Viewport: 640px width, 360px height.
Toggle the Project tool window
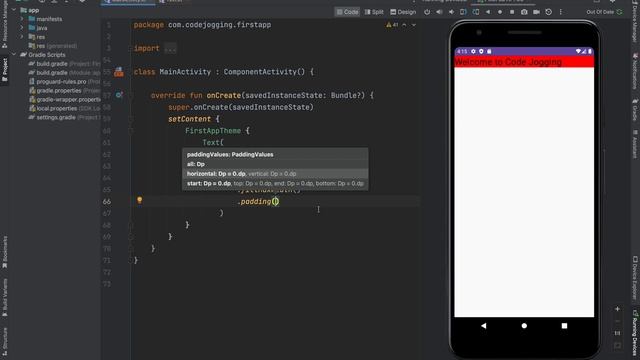(x=4, y=70)
